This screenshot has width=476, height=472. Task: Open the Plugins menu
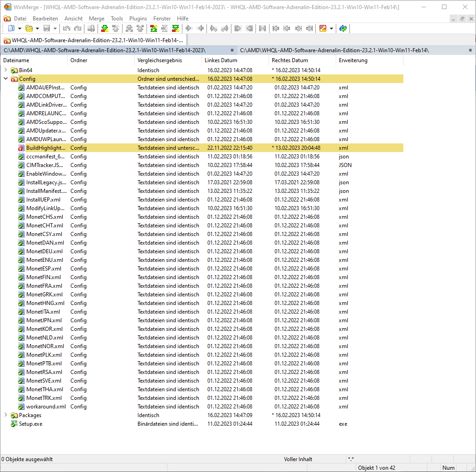click(138, 19)
